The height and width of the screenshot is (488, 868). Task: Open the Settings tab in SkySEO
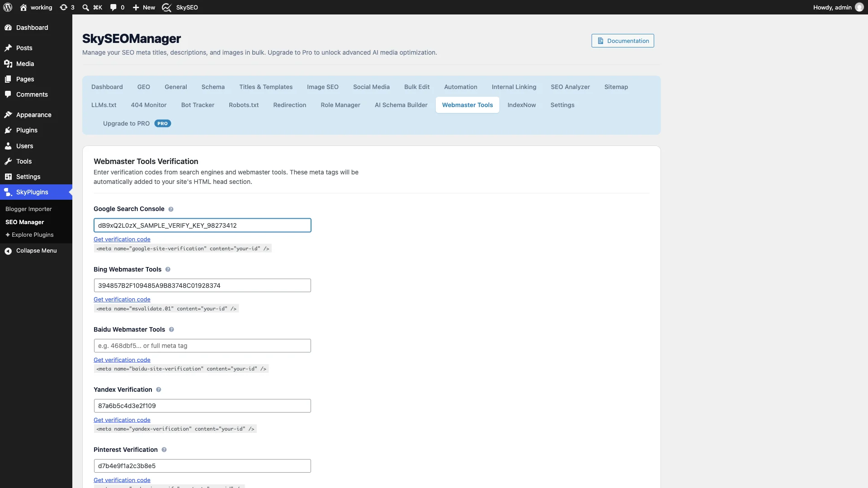pos(562,105)
